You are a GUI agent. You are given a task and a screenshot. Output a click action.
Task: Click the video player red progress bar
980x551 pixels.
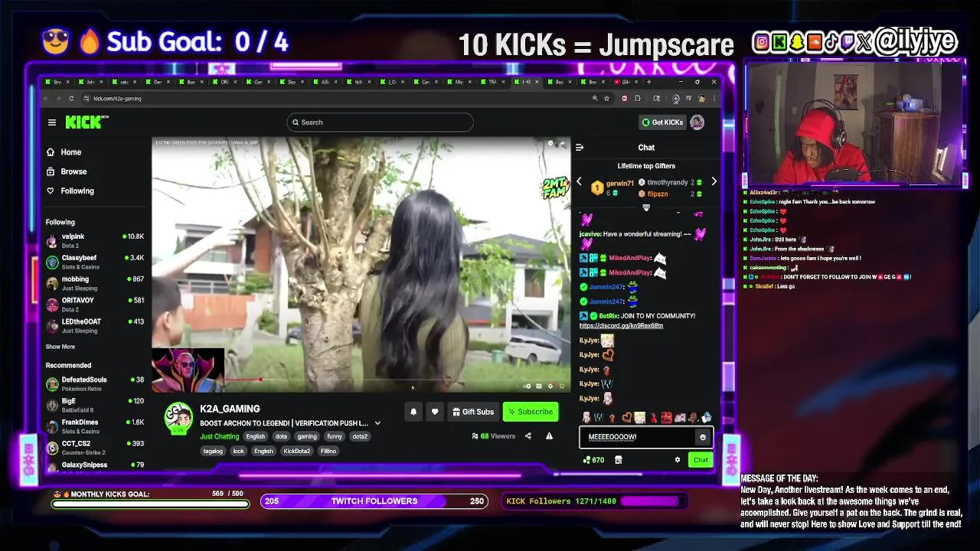(x=243, y=379)
